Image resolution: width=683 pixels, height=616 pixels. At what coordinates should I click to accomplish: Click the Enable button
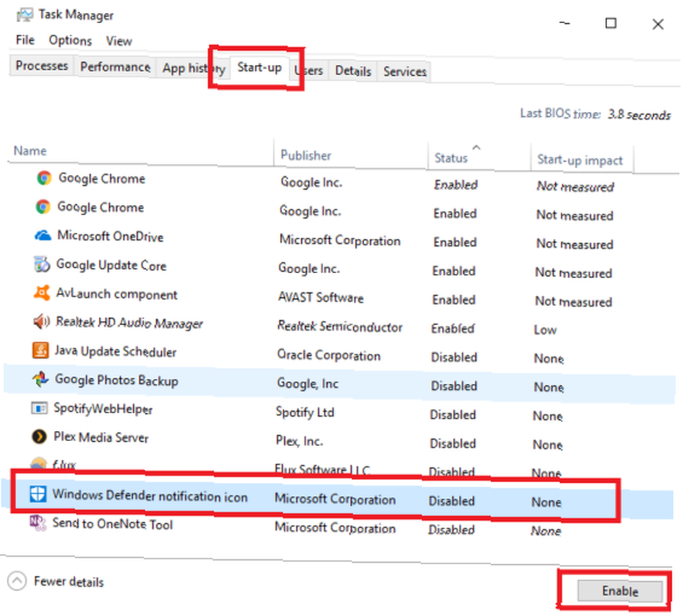pos(619,591)
